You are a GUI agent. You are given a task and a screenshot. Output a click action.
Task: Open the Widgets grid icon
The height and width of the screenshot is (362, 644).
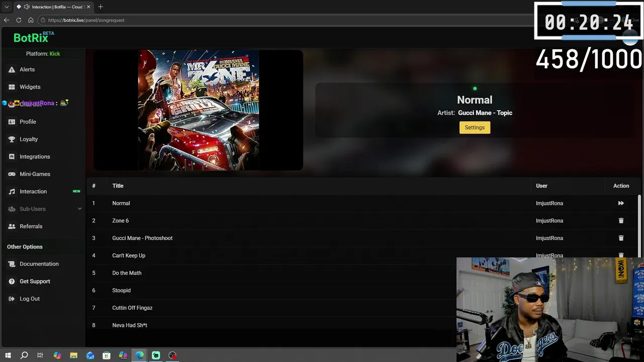[12, 87]
